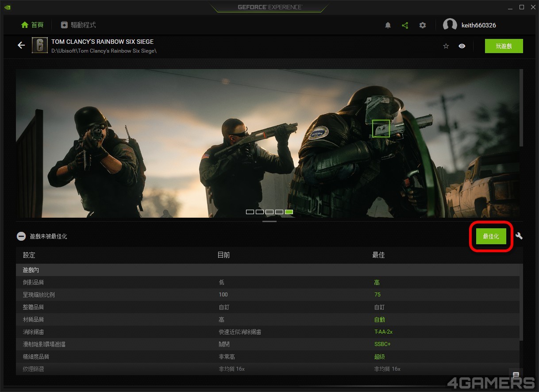The width and height of the screenshot is (539, 392).
Task: Select the 呈現縮放比例 setting name
Action: coord(38,295)
